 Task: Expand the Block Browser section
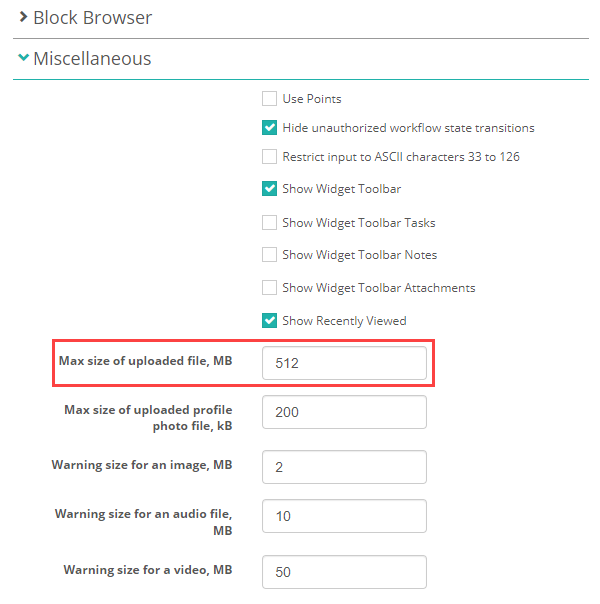coord(92,18)
